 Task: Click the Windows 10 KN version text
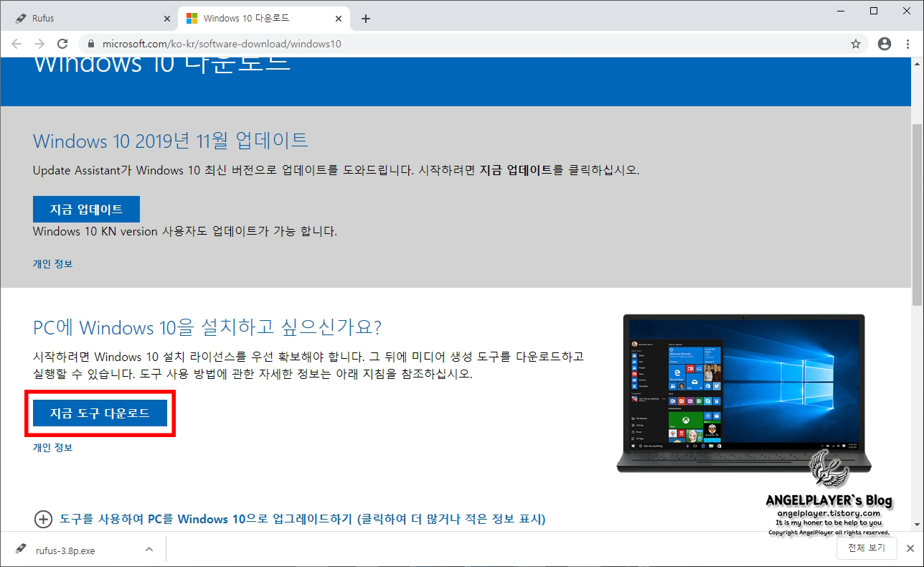click(184, 231)
